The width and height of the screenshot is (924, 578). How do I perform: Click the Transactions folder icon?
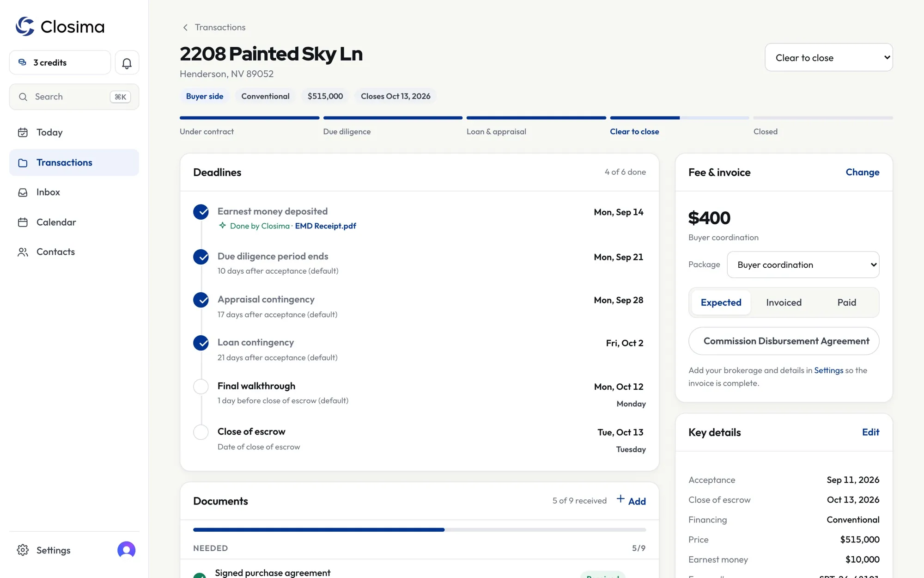click(x=23, y=163)
